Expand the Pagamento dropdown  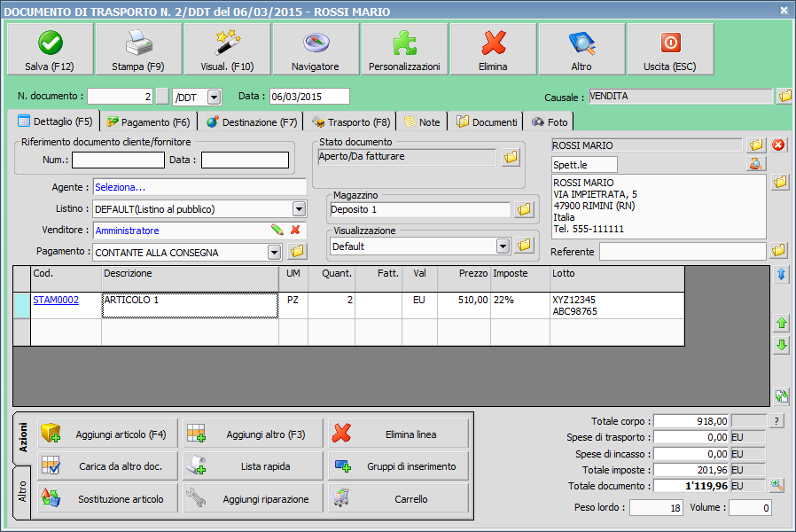274,252
